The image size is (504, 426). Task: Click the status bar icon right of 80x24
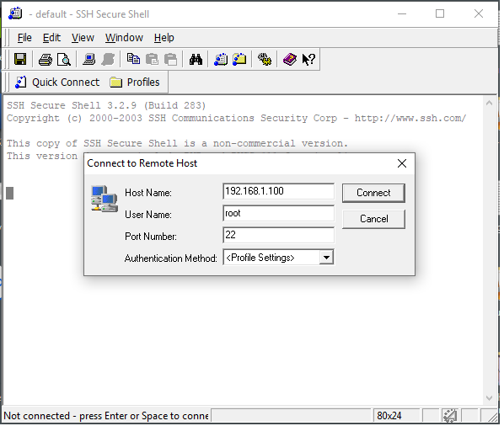pos(450,416)
